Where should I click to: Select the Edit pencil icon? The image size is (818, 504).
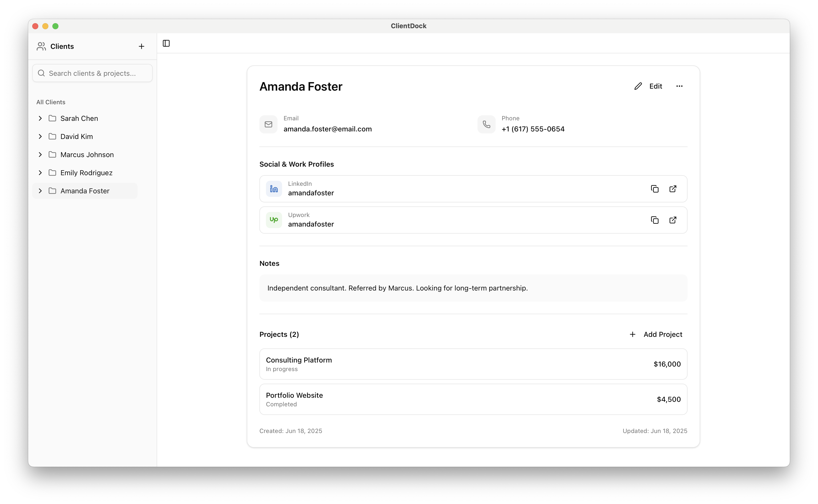(638, 86)
